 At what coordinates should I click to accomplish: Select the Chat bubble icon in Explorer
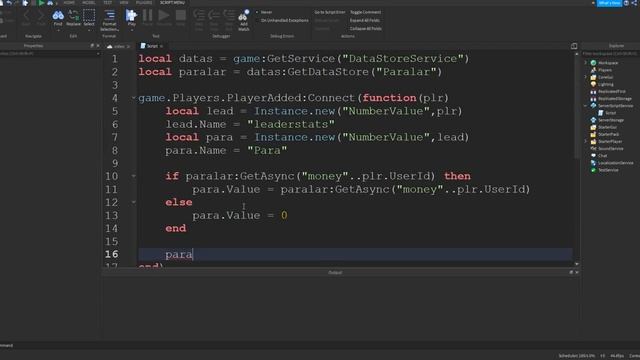[593, 156]
